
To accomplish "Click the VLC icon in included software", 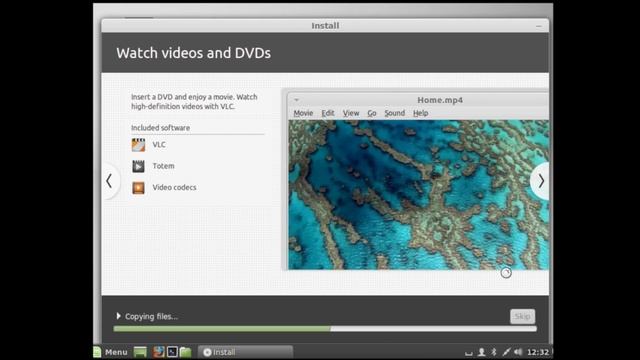I will (x=138, y=145).
